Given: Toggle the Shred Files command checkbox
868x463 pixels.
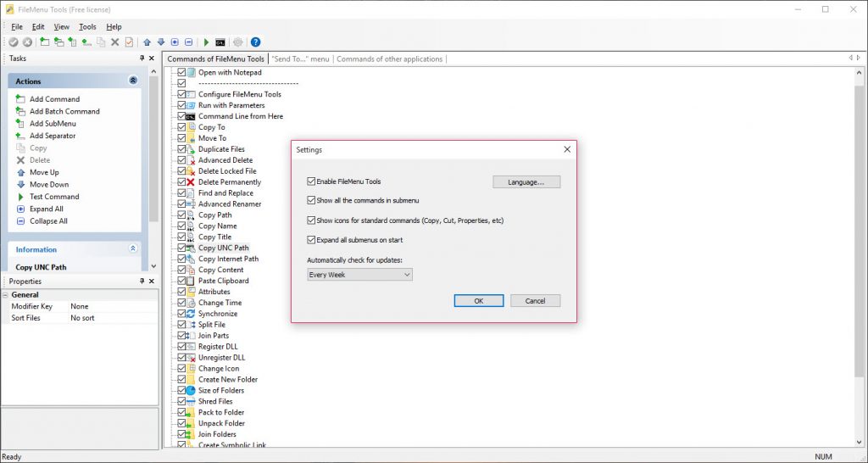Looking at the screenshot, I should [181, 402].
